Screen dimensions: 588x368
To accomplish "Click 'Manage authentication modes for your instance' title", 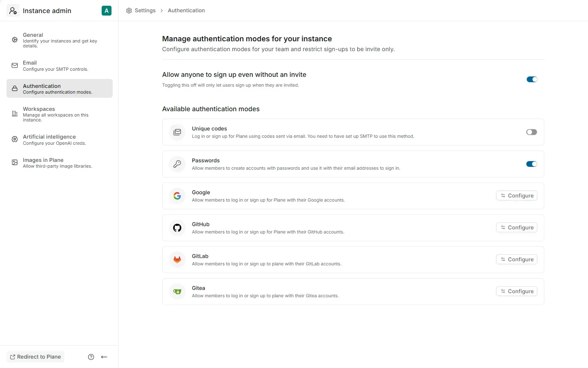I will coord(247,39).
